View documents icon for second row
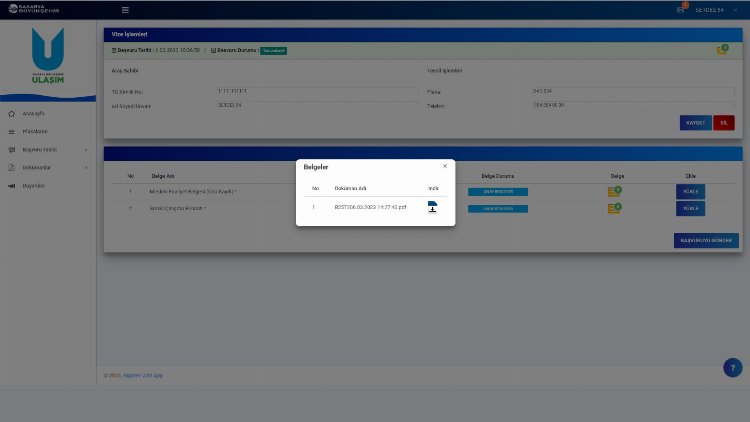750x422 pixels. 614,208
